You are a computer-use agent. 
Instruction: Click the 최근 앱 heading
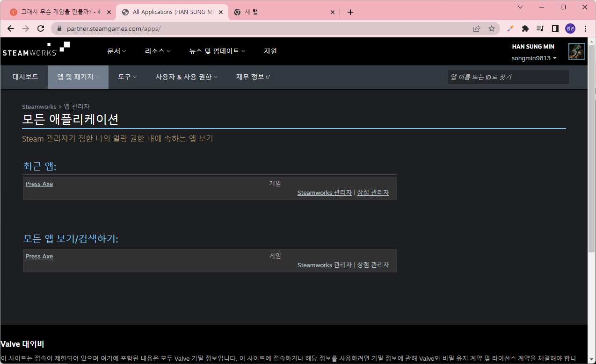pyautogui.click(x=40, y=166)
